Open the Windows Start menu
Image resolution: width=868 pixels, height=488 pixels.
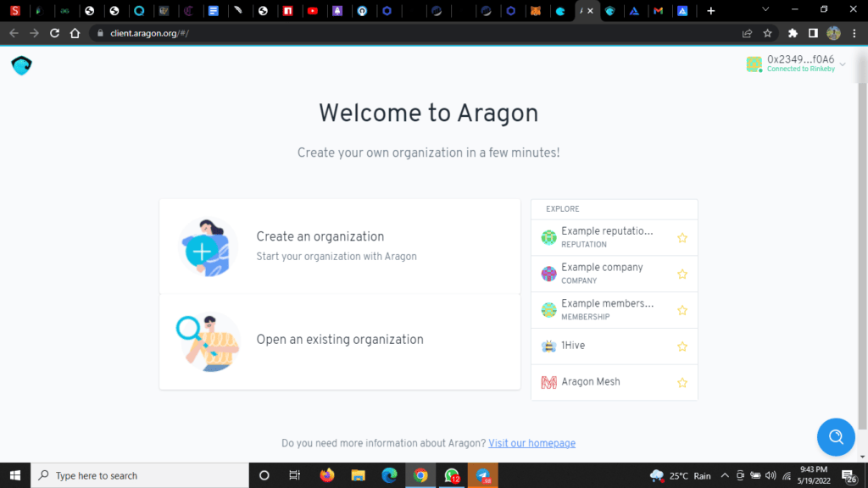15,475
